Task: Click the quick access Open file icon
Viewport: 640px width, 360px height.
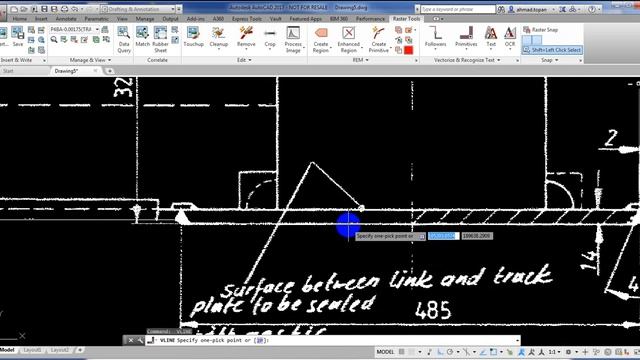Action: point(24,9)
